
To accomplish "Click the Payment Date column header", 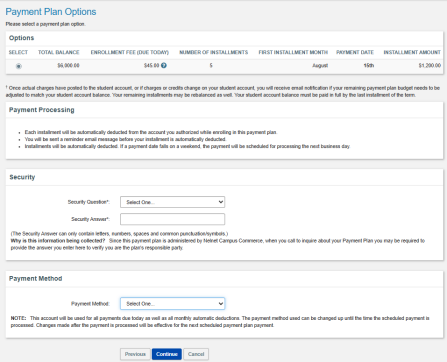I will point(355,52).
